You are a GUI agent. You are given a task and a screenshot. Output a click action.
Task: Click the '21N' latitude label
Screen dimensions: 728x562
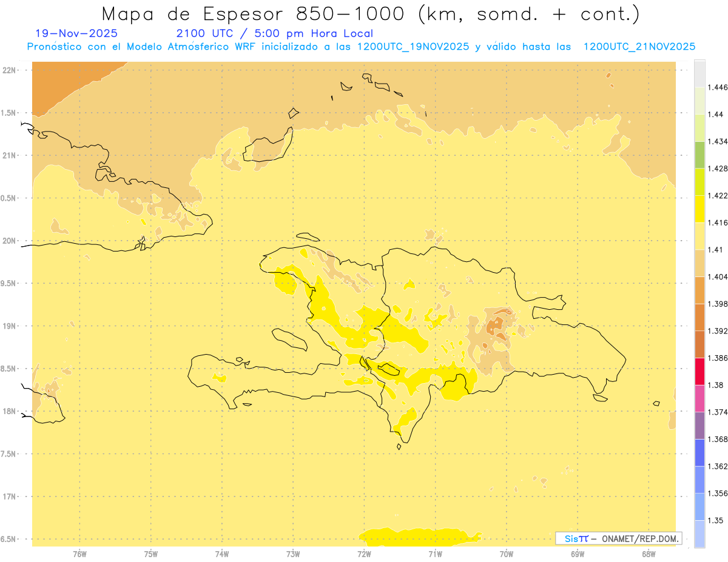(x=9, y=156)
